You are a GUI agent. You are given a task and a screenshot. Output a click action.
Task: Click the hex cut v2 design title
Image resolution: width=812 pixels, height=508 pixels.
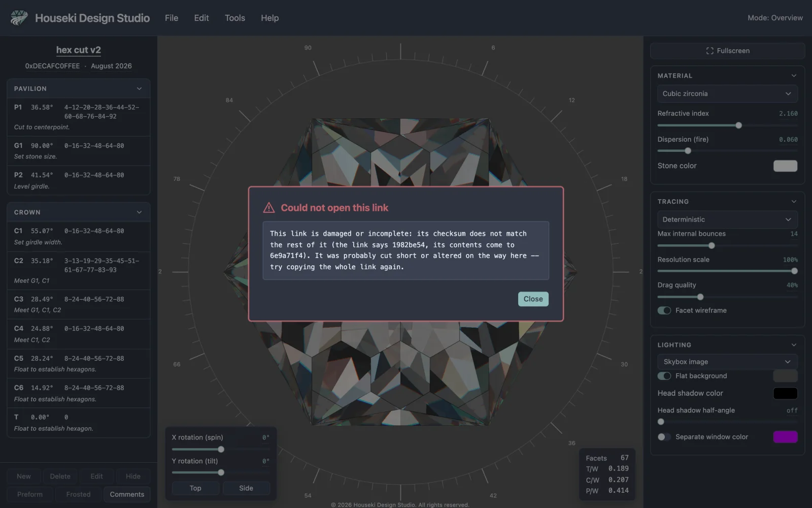79,50
